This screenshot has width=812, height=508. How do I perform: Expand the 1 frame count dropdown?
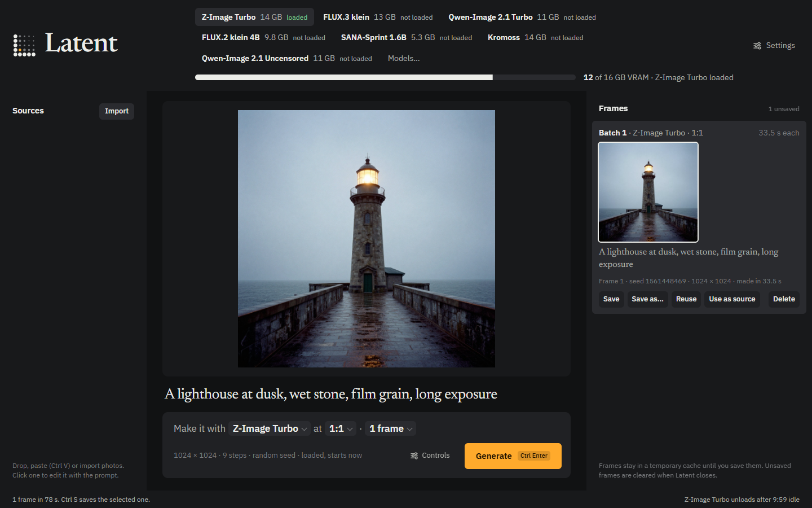(391, 428)
